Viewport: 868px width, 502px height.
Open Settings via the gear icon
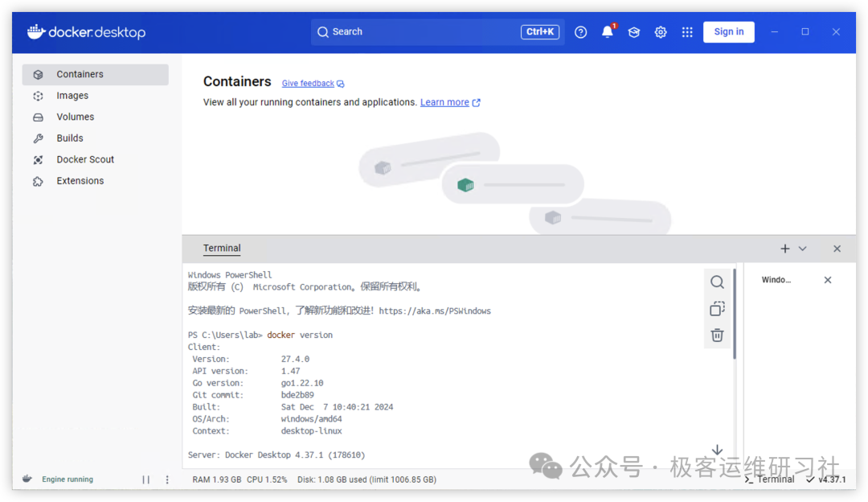[661, 32]
